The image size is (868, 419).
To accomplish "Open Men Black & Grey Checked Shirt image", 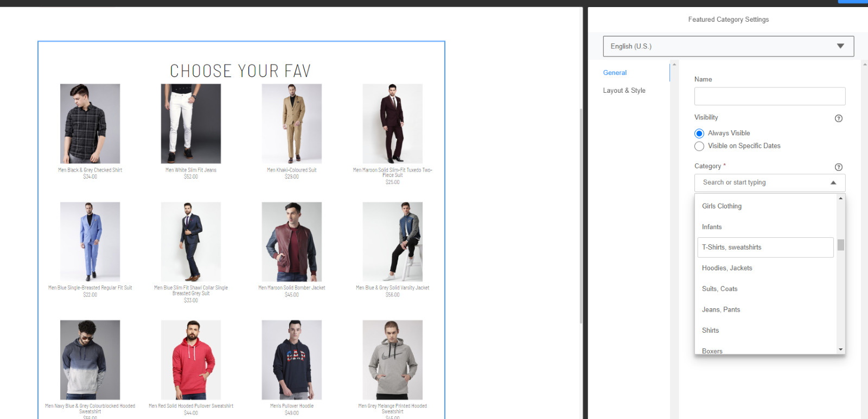I will [90, 124].
